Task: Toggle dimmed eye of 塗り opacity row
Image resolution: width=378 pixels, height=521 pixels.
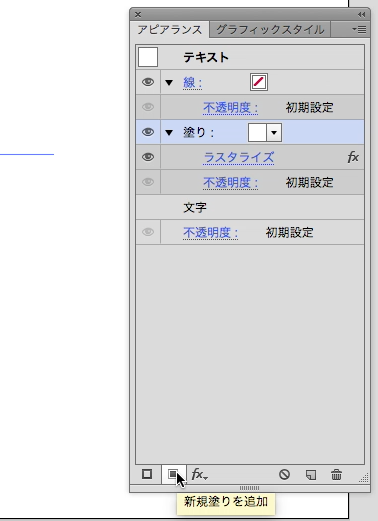Action: click(x=148, y=182)
